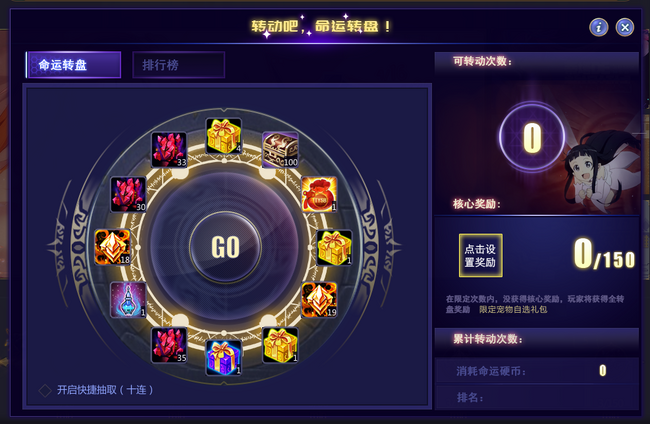Close the fate wheel dialog
650x424 pixels.
(x=625, y=28)
